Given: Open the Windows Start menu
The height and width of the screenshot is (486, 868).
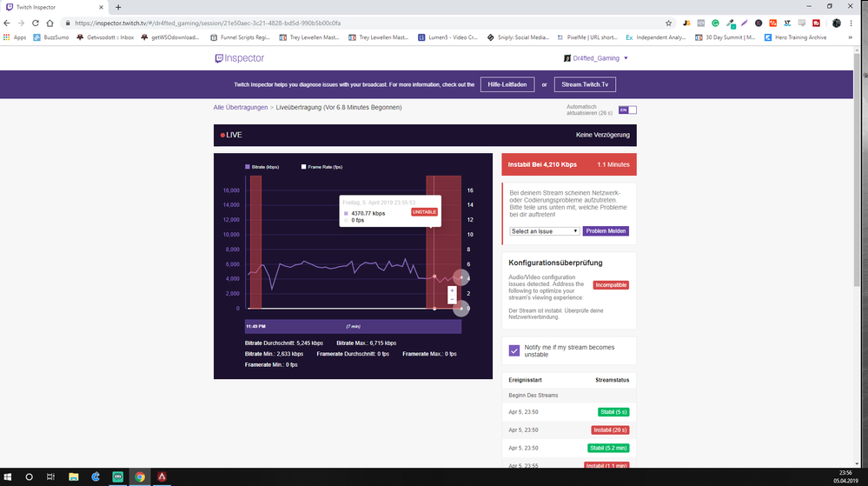Looking at the screenshot, I should 8,476.
